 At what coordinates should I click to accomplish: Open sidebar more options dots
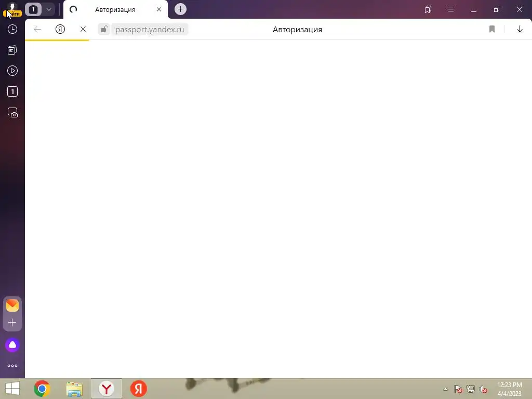pyautogui.click(x=12, y=366)
